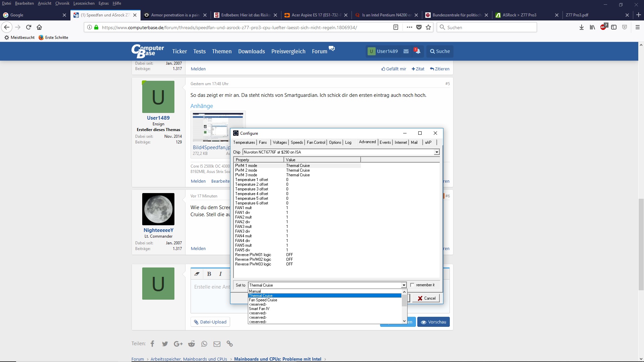Open the Temperatures tab
644x362 pixels.
point(244,142)
